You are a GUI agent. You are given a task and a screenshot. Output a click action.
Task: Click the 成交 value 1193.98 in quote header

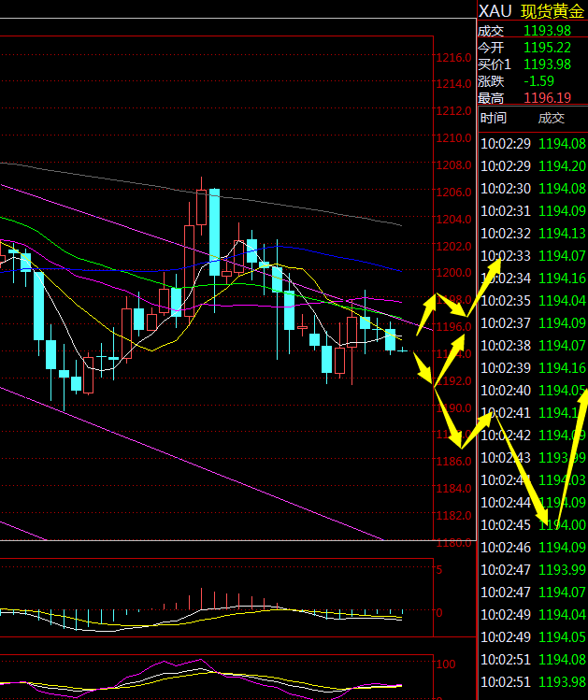coord(547,31)
